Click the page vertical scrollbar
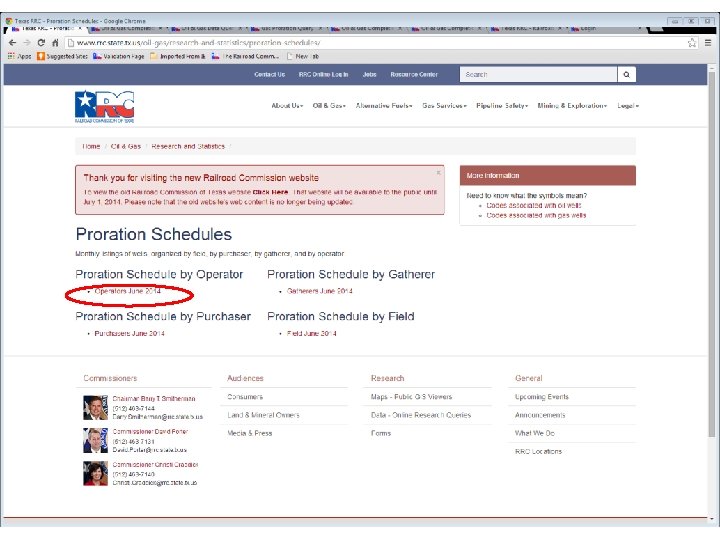The height and width of the screenshot is (540, 720). pos(712,253)
